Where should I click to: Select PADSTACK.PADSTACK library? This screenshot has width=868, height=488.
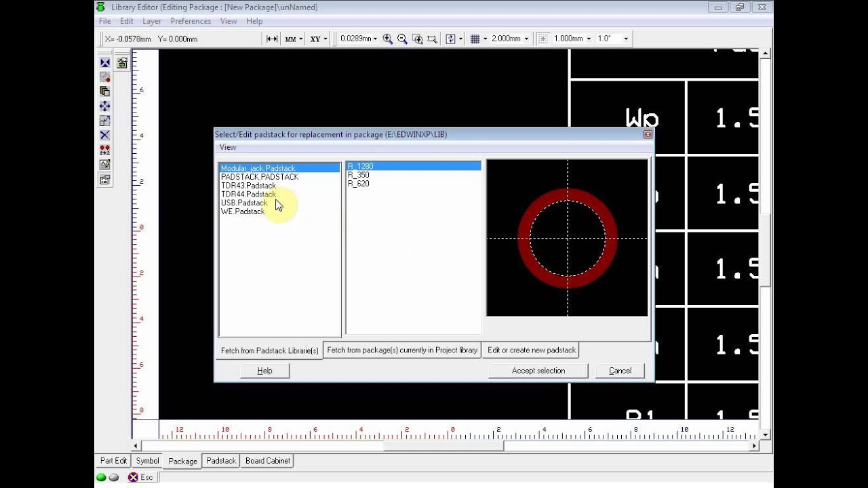click(279, 177)
